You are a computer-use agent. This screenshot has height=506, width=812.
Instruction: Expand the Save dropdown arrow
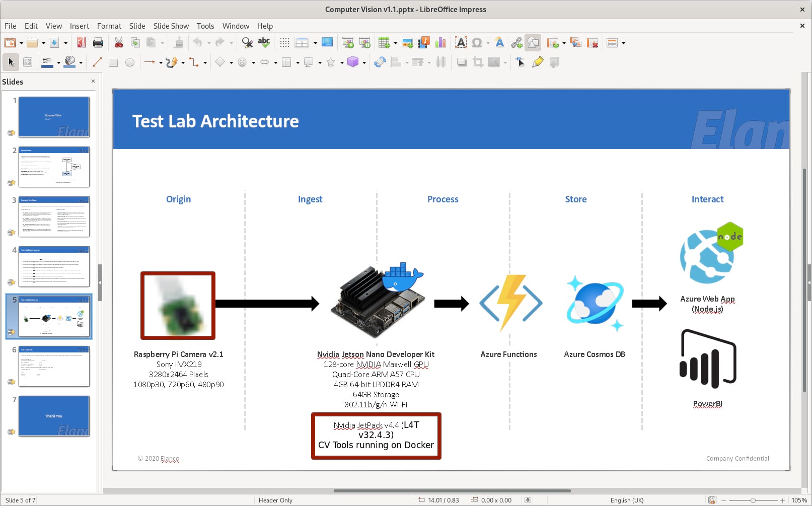(65, 43)
